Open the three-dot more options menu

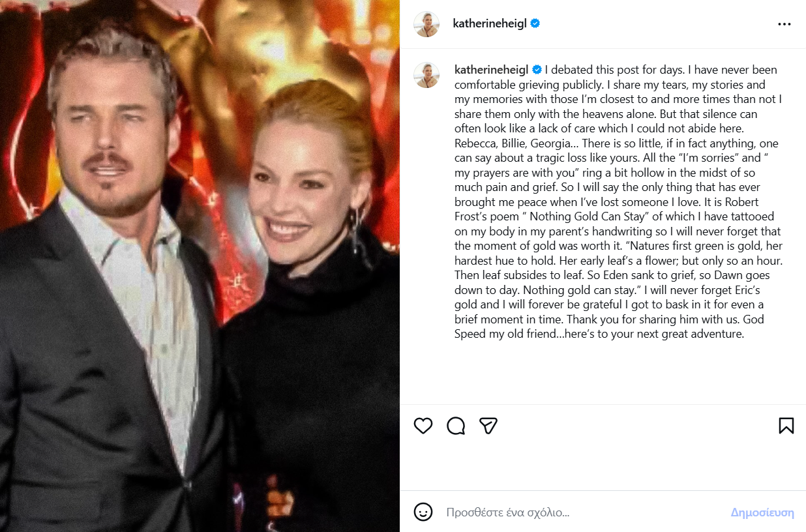click(x=784, y=24)
